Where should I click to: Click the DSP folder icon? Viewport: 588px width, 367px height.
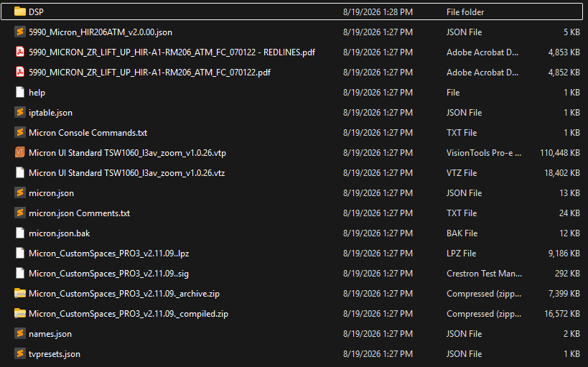pos(20,11)
